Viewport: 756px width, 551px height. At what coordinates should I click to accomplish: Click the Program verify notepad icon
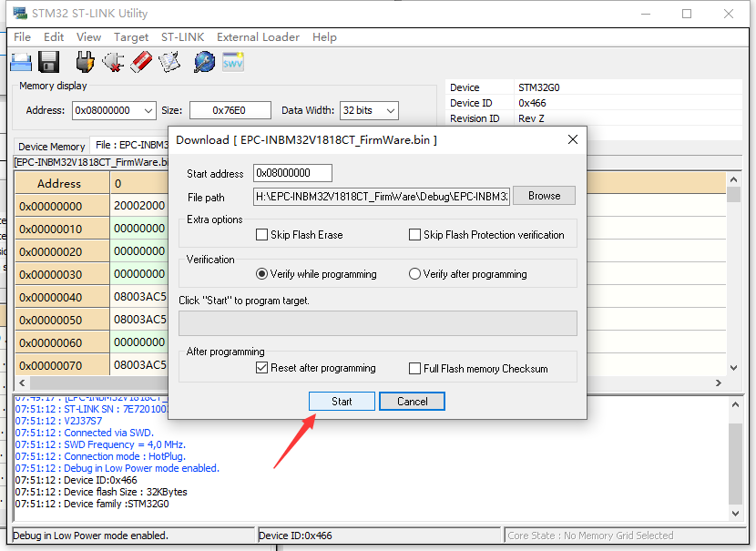[169, 62]
